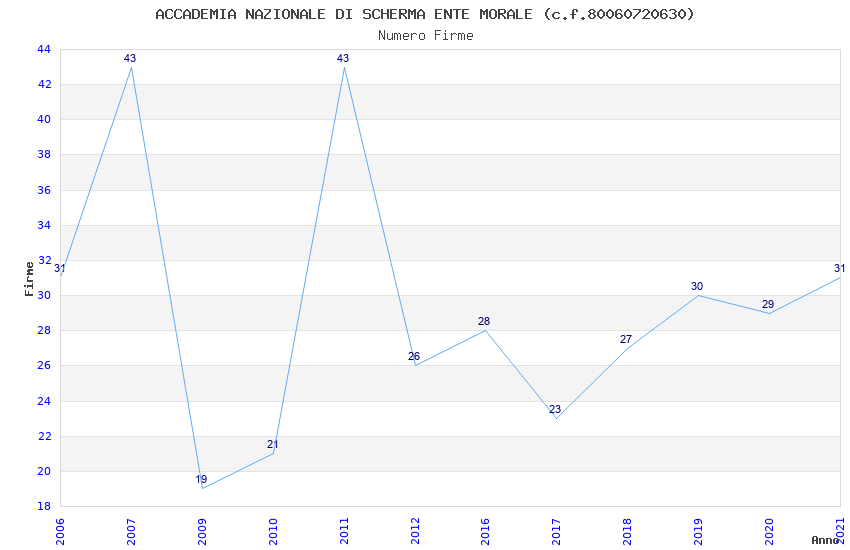Select the 2019 year label

coord(698,532)
